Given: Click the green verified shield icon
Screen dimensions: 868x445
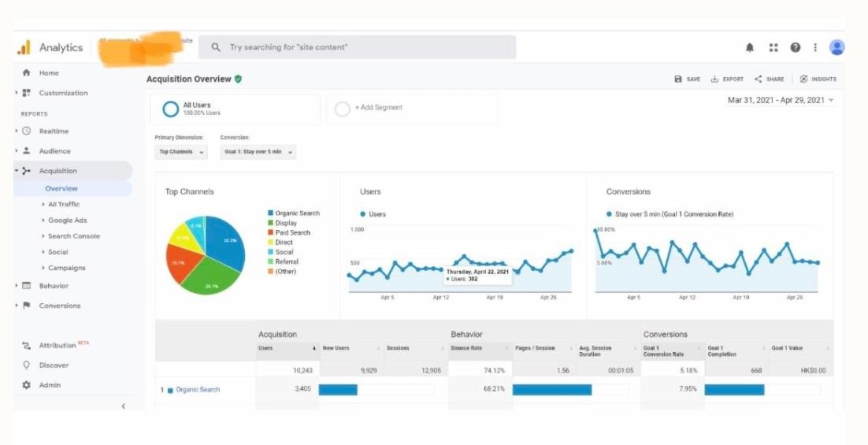Looking at the screenshot, I should (238, 79).
